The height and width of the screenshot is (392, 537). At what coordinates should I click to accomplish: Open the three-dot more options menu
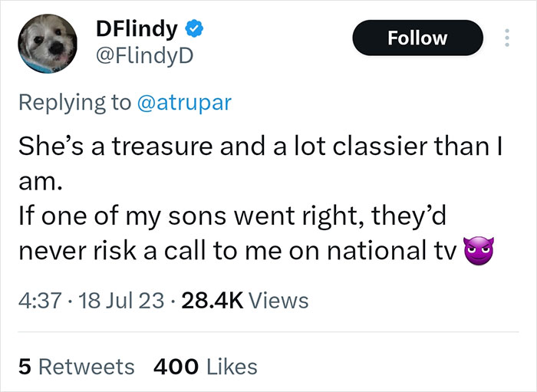pos(506,38)
